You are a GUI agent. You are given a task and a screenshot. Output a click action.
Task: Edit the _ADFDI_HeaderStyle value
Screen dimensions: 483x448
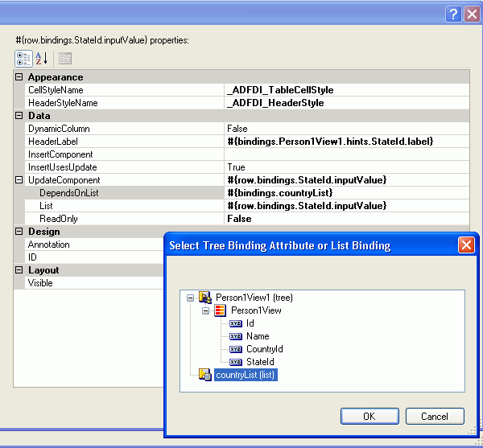(347, 103)
